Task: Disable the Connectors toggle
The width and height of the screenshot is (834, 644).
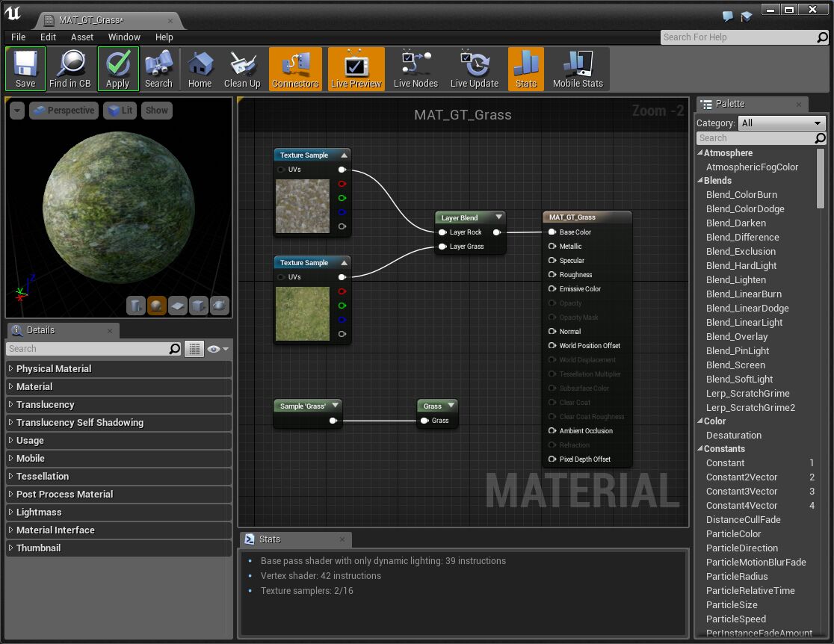Action: point(295,69)
